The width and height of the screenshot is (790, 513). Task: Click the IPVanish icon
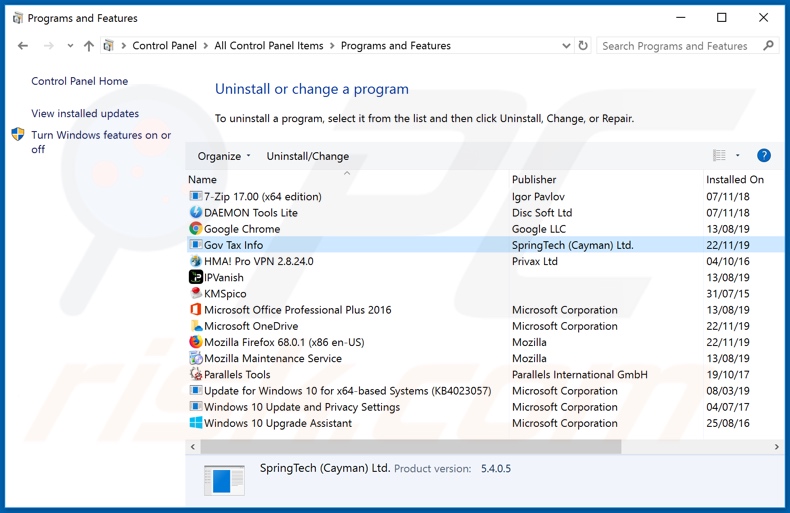pyautogui.click(x=195, y=277)
